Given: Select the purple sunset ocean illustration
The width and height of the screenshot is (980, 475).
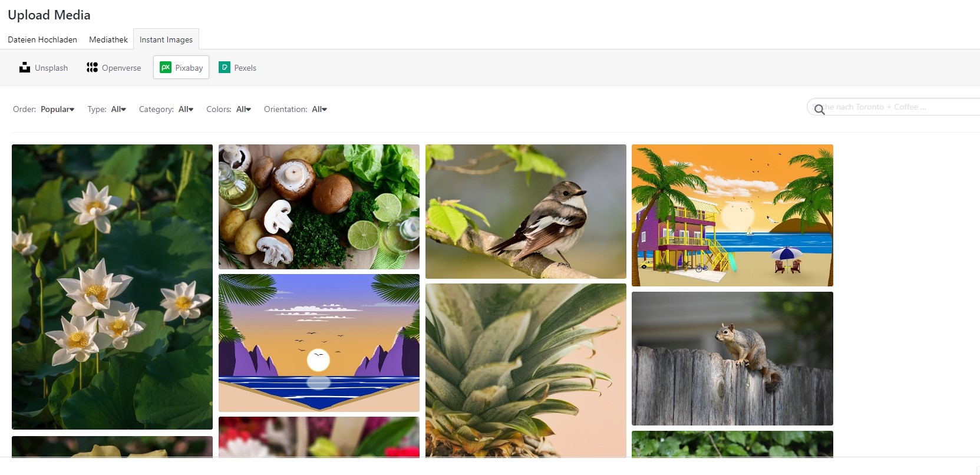Looking at the screenshot, I should tap(319, 343).
